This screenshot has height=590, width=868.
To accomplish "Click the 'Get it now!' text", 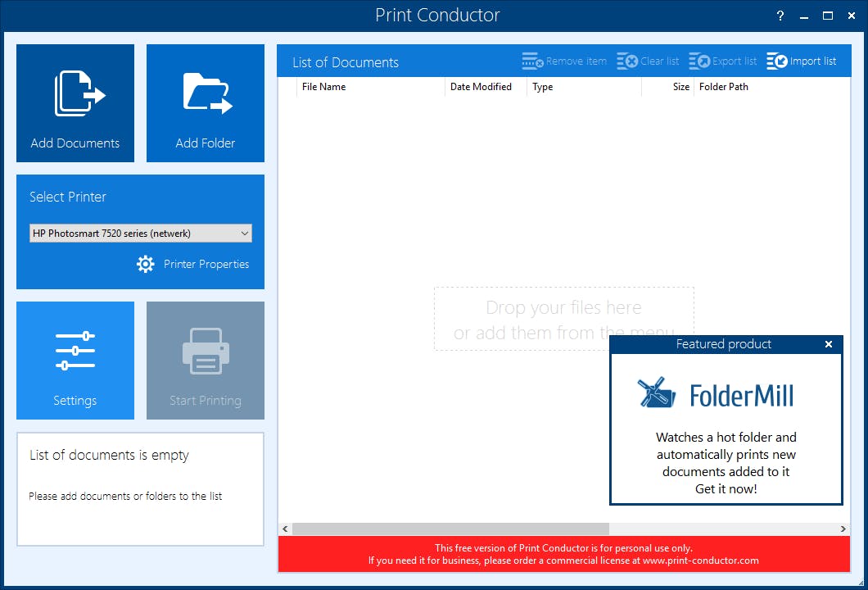I will (x=726, y=488).
